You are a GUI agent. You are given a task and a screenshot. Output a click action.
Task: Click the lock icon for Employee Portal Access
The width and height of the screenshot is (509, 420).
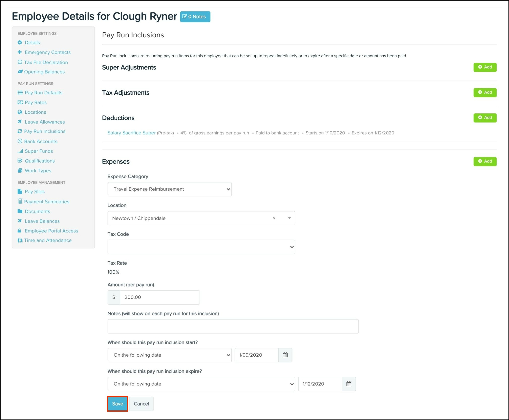(19, 231)
